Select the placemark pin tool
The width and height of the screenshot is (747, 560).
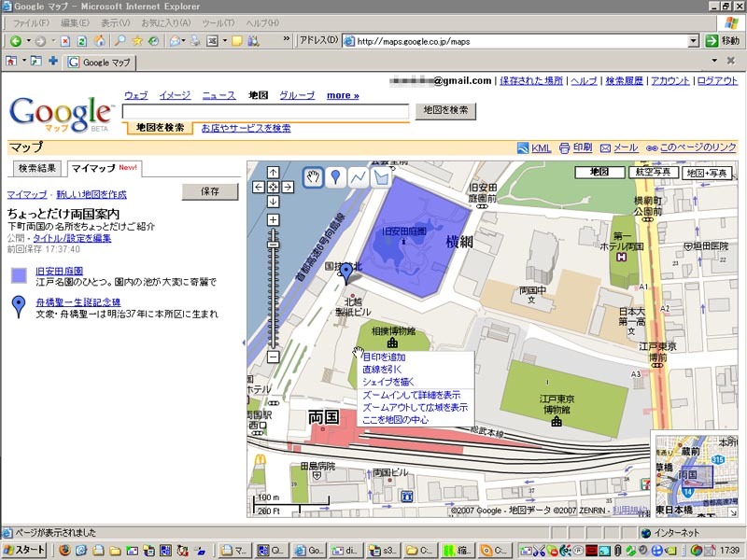coord(335,177)
